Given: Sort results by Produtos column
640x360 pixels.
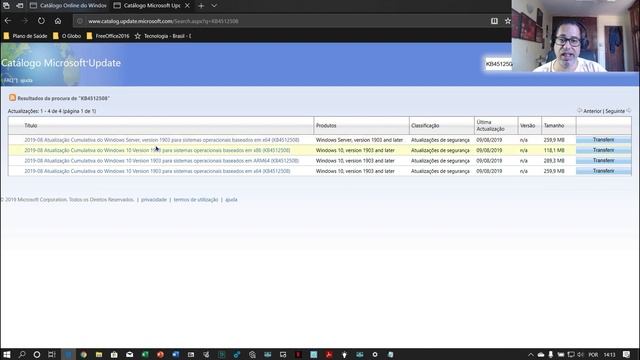Looking at the screenshot, I should (326, 126).
